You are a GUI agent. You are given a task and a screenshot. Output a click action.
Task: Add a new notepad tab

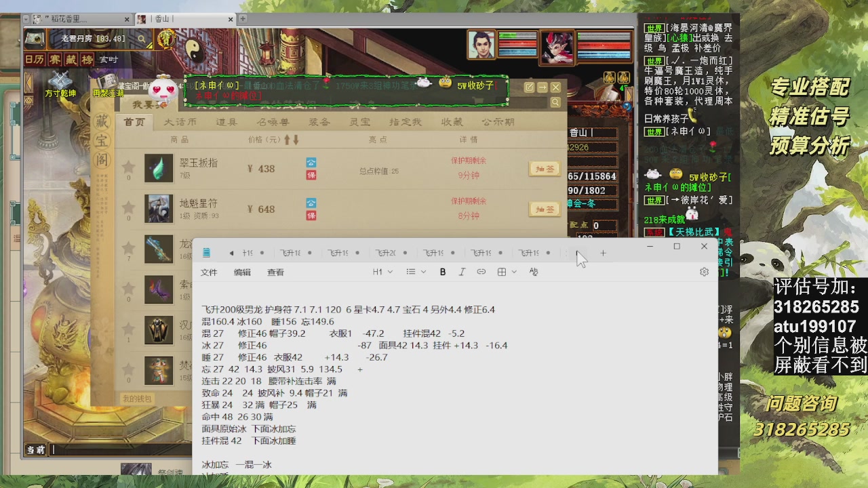(x=603, y=253)
